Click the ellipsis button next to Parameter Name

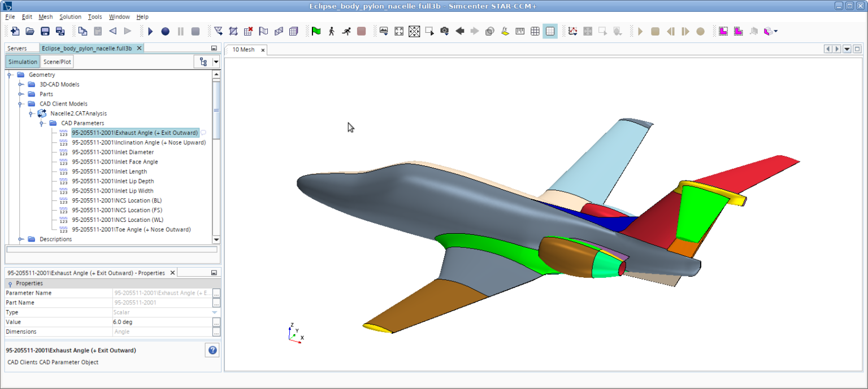click(216, 292)
